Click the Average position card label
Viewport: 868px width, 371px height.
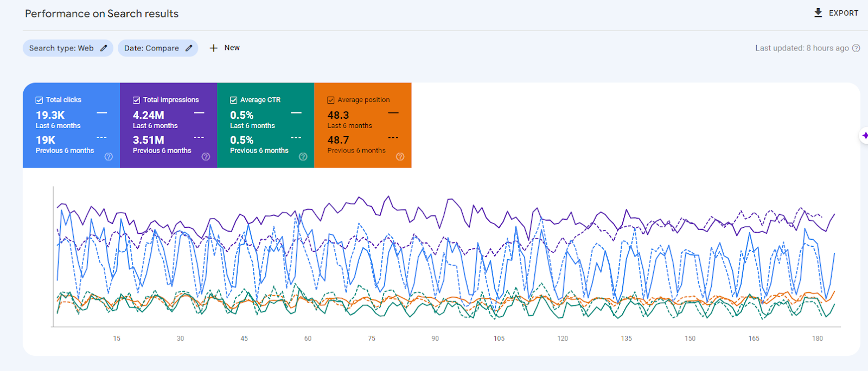pyautogui.click(x=363, y=100)
